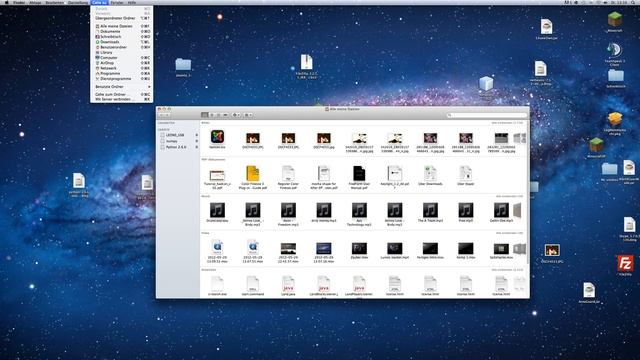Select The A Team.mp3 music file
640x360 pixels.
[x=430, y=211]
